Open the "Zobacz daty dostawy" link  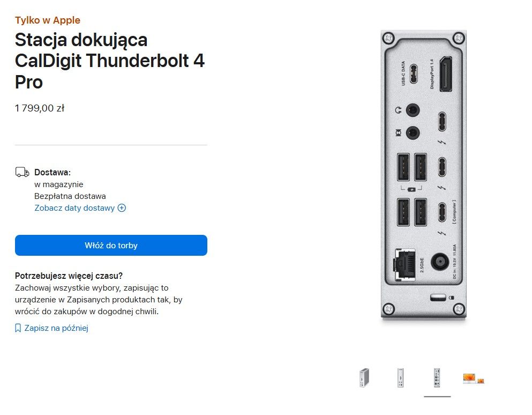pyautogui.click(x=74, y=208)
